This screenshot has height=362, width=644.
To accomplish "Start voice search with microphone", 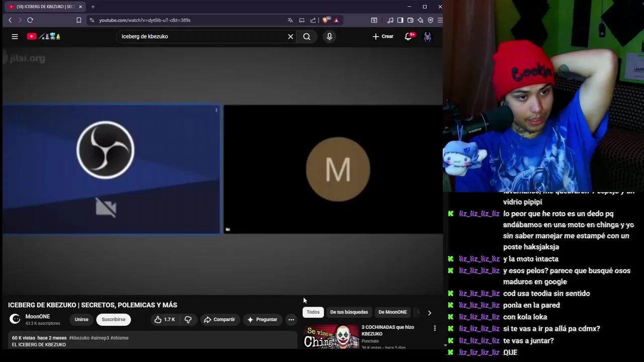I will [330, 36].
